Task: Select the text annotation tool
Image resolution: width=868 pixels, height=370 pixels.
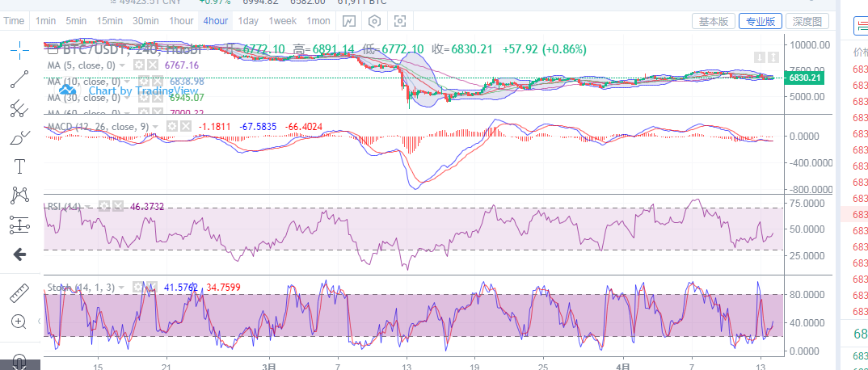Action: point(20,166)
